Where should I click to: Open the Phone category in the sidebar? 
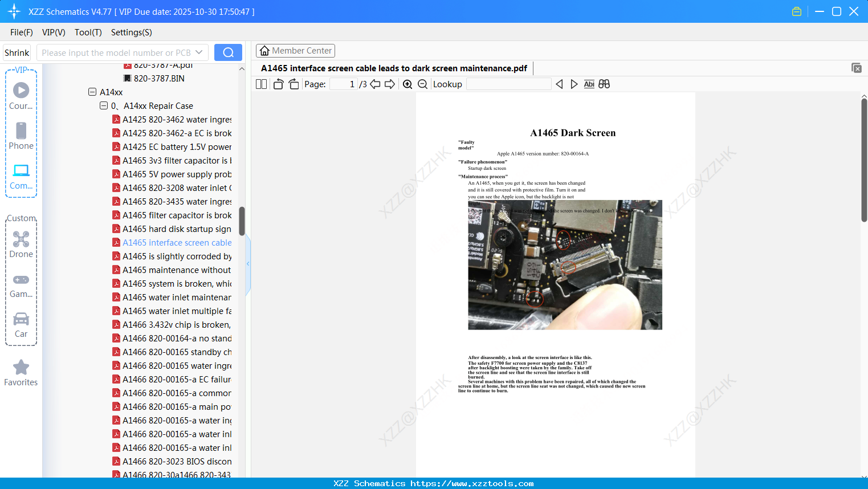point(21,136)
